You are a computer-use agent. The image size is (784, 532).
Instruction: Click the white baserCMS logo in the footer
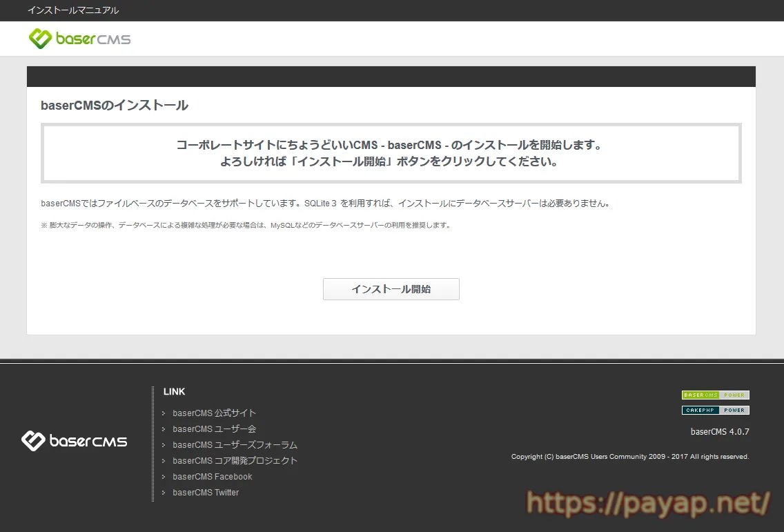[74, 440]
